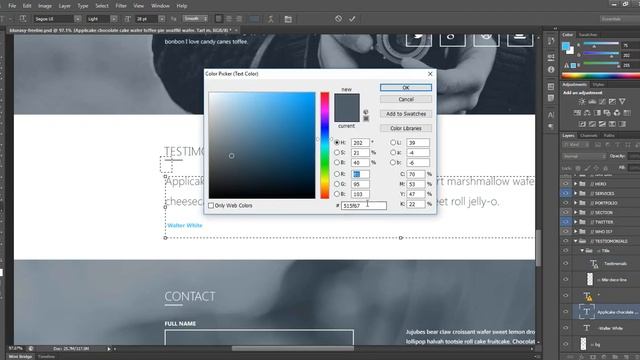Click the gamut warning triangle in Color panel
The image size is (640, 360).
(x=566, y=65)
